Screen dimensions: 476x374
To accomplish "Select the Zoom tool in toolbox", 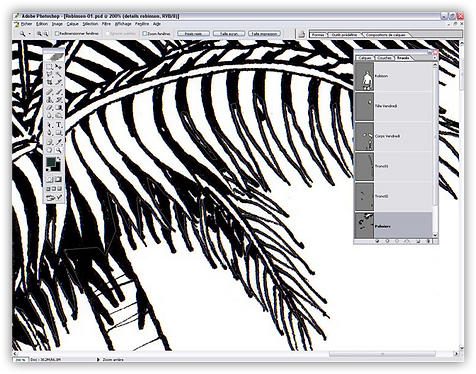I will click(59, 150).
